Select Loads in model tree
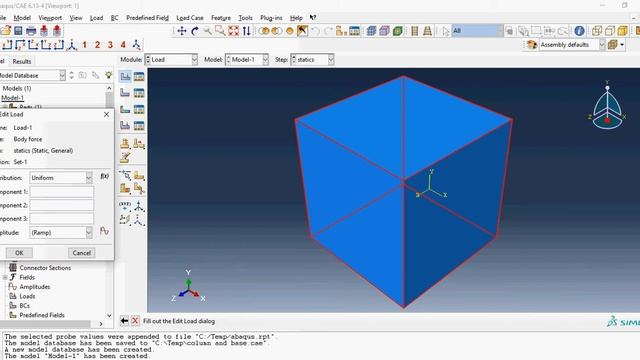This screenshot has width=640, height=360. (x=27, y=296)
